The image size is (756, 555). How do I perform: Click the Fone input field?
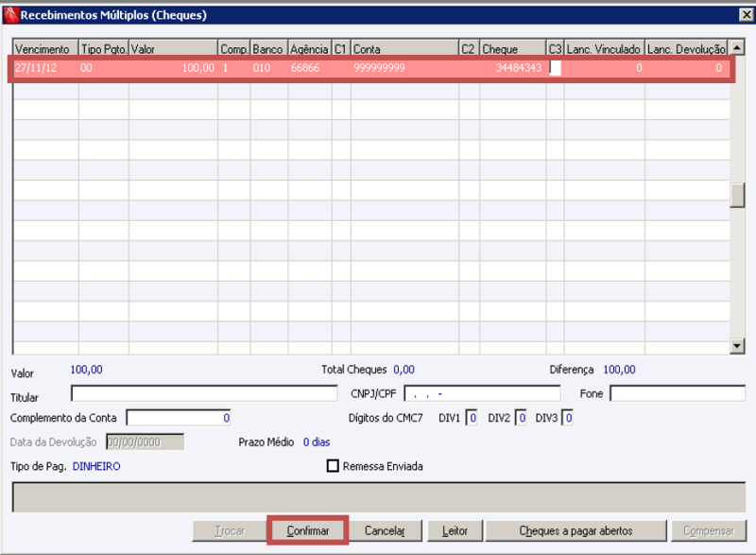[678, 393]
